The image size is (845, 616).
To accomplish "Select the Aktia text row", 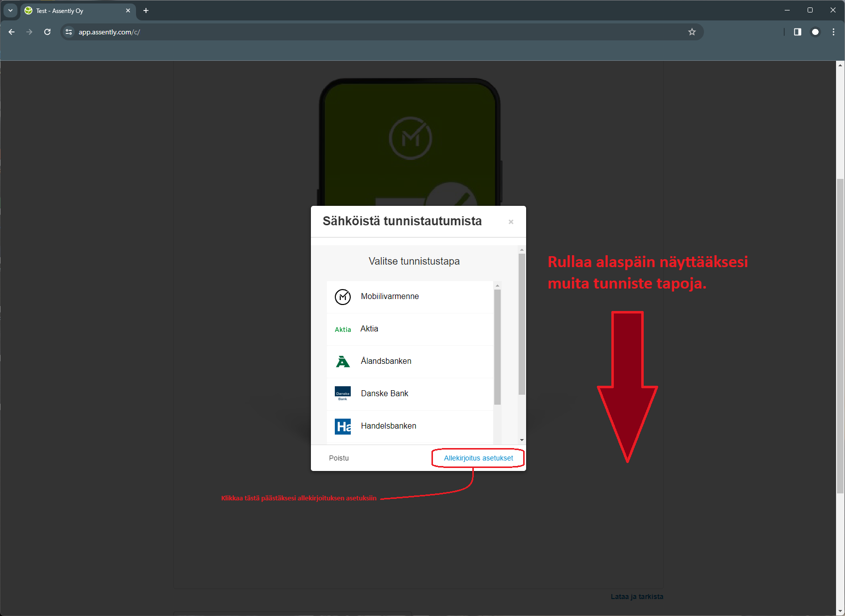I will 410,329.
